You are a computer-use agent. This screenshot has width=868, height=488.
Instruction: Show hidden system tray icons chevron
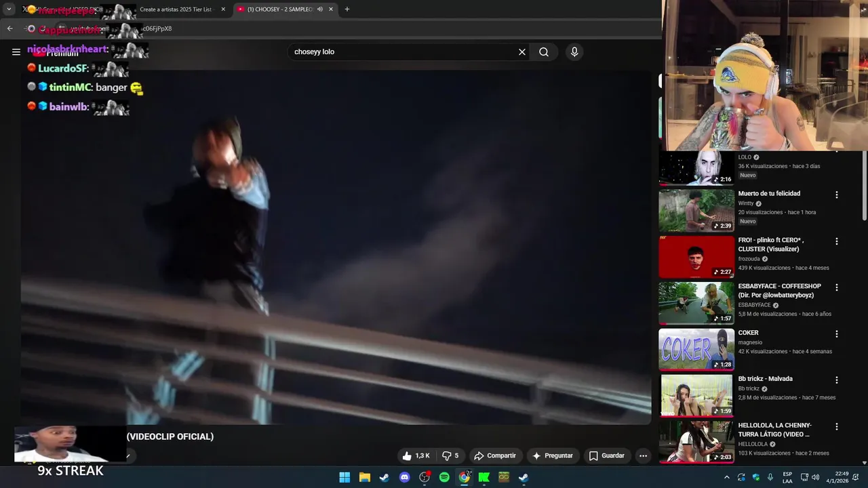point(727,477)
